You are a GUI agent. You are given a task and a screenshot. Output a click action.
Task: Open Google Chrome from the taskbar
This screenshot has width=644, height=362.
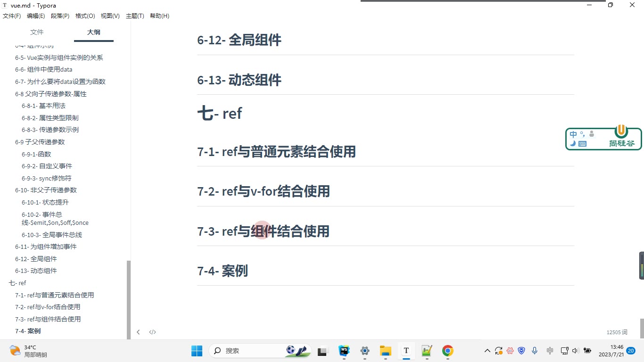click(448, 351)
